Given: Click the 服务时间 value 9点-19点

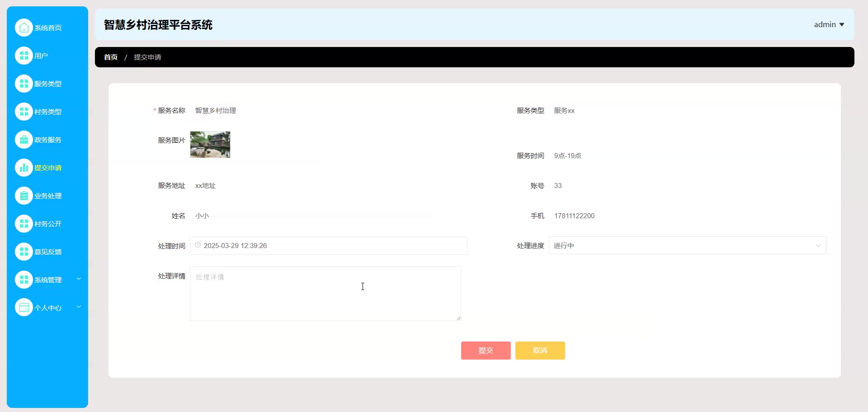Looking at the screenshot, I should (568, 156).
